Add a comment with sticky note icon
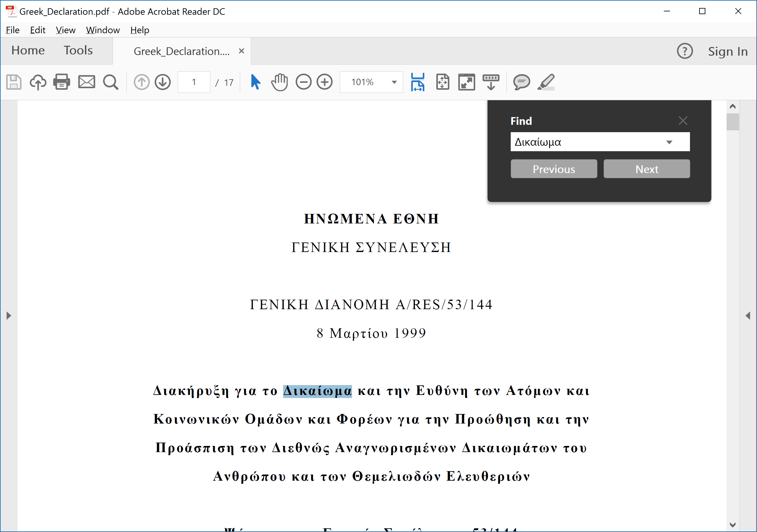The image size is (757, 532). tap(521, 82)
